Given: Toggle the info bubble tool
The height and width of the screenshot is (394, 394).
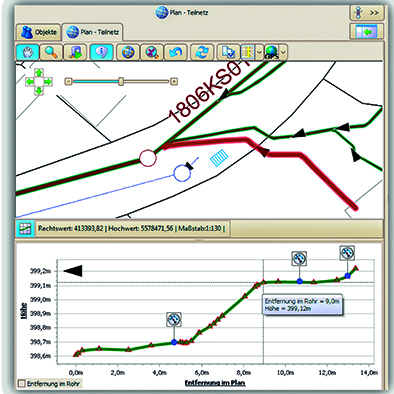Looking at the screenshot, I should [x=101, y=52].
